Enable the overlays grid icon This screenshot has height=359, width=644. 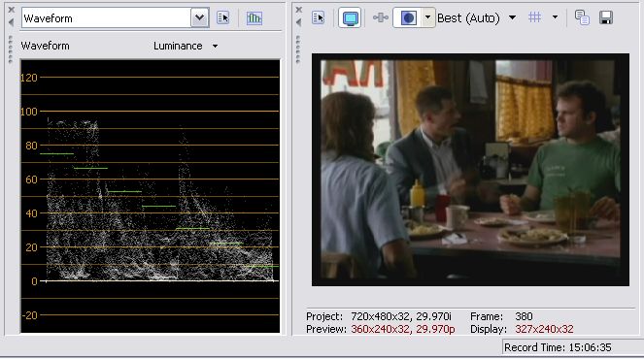(x=534, y=17)
